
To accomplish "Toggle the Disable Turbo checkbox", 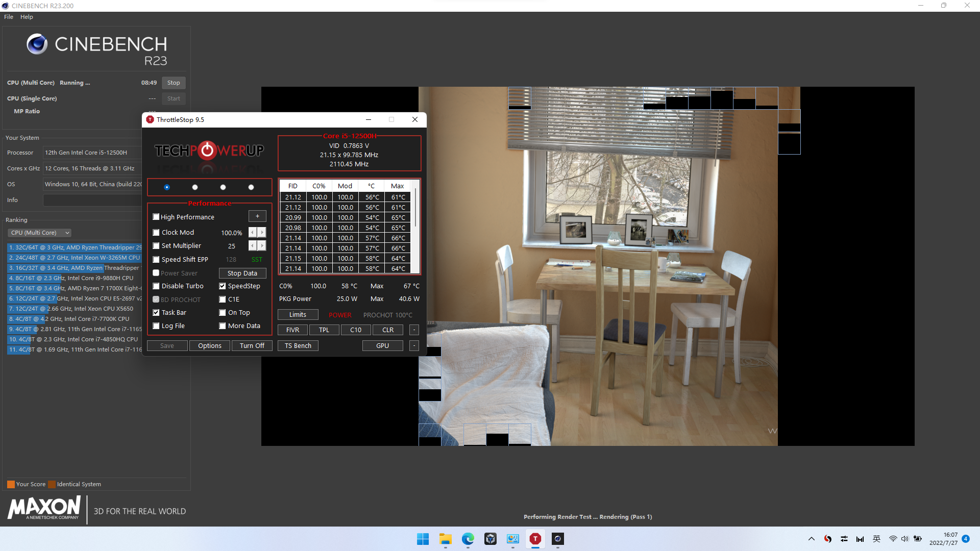I will pyautogui.click(x=156, y=286).
